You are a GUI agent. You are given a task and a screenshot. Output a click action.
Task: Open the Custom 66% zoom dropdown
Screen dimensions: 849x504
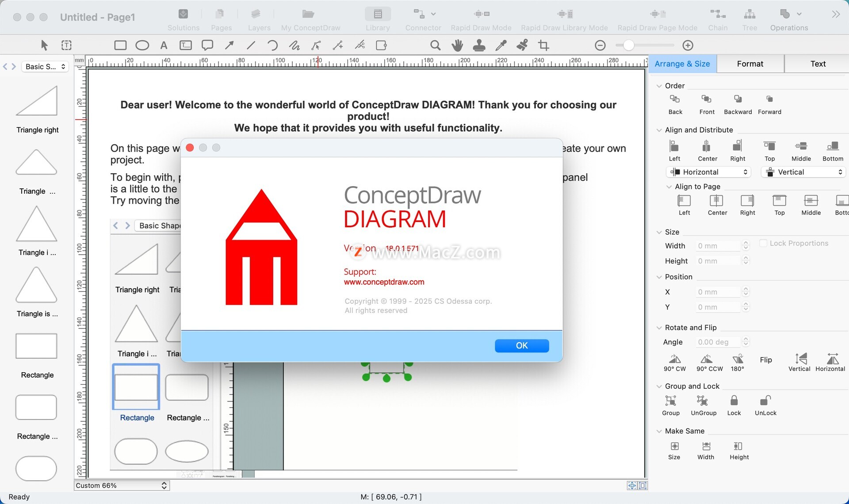click(x=122, y=485)
